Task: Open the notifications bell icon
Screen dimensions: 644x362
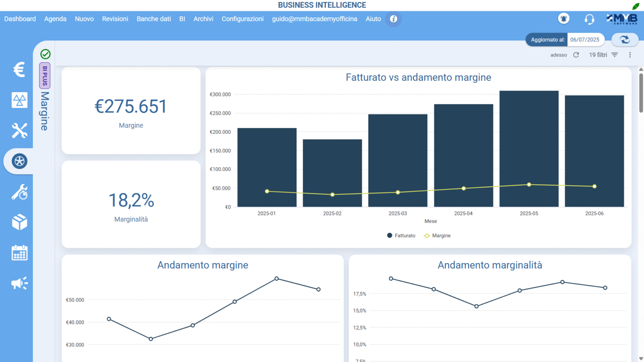Action: click(564, 19)
